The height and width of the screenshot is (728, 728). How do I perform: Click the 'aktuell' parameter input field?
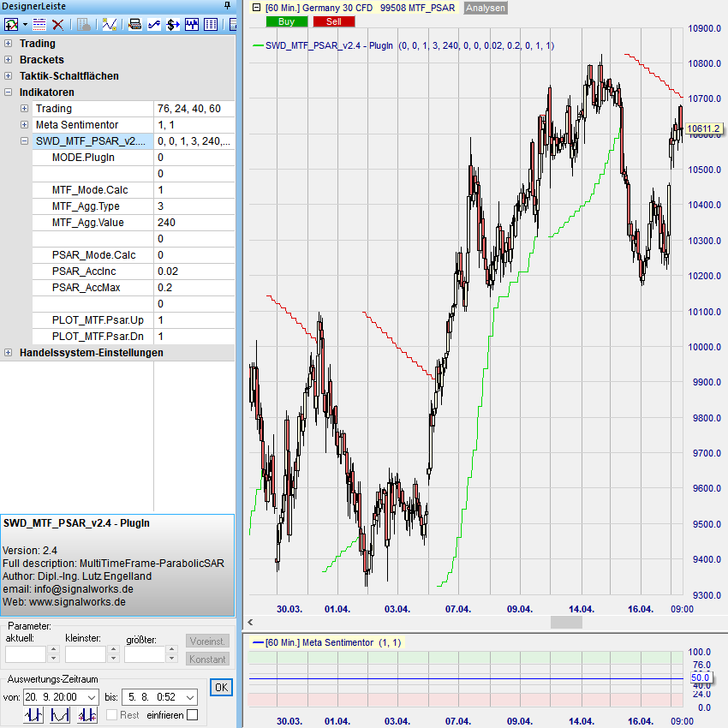tap(26, 654)
